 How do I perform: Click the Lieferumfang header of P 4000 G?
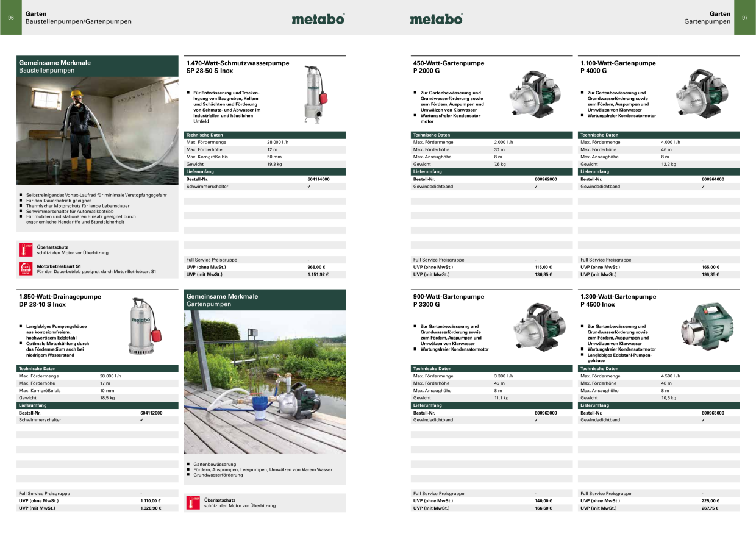(659, 172)
